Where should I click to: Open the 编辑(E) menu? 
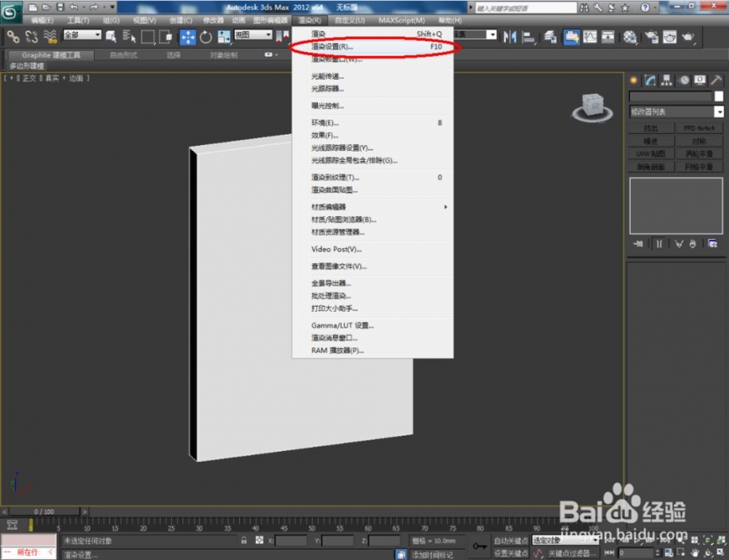[x=42, y=20]
